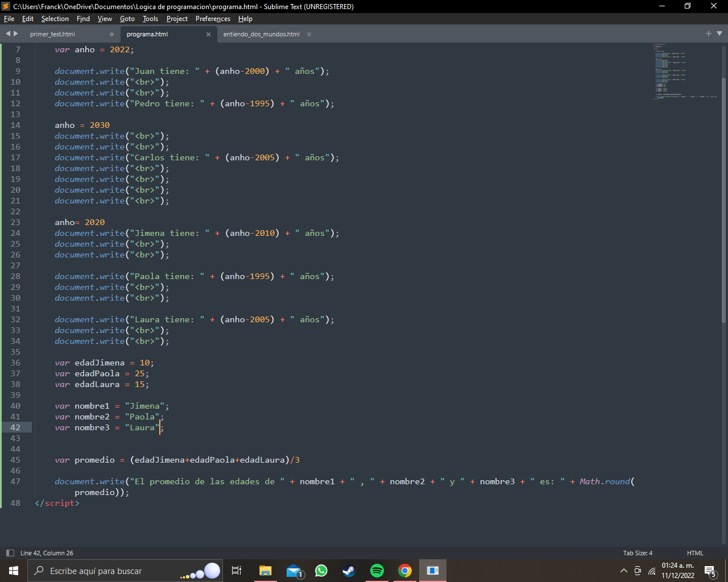Open the Windows Start menu
The height and width of the screenshot is (582, 728).
pos(14,571)
